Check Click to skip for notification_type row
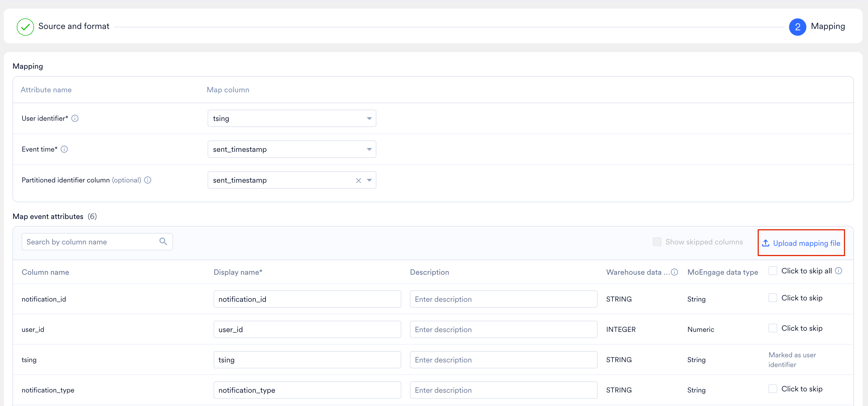This screenshot has width=868, height=406. coord(773,389)
